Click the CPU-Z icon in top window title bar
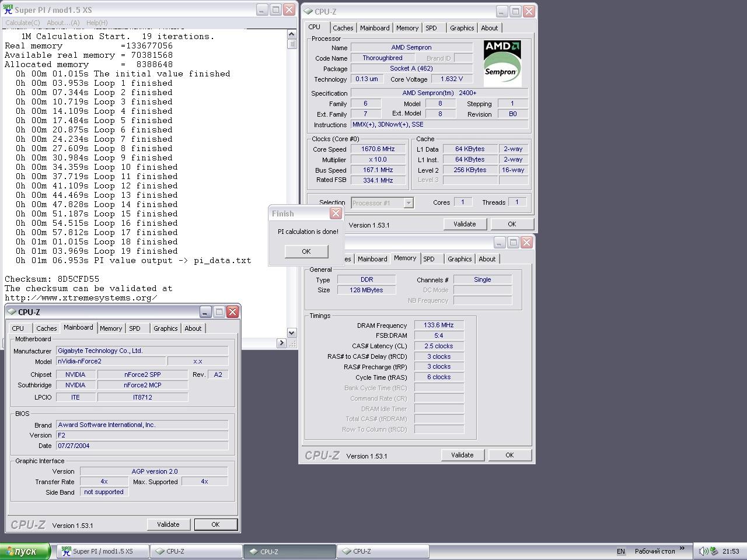This screenshot has height=560, width=747. point(308,11)
